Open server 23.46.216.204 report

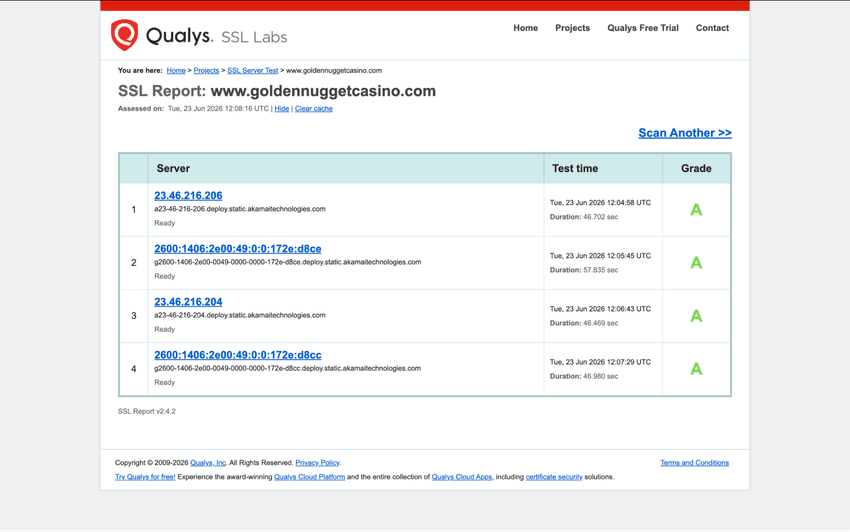(x=188, y=302)
